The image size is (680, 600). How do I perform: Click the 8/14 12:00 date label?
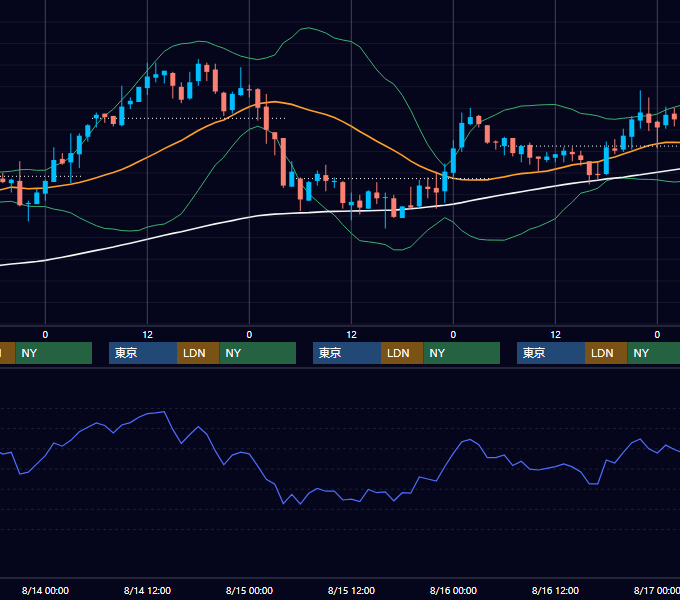(147, 590)
